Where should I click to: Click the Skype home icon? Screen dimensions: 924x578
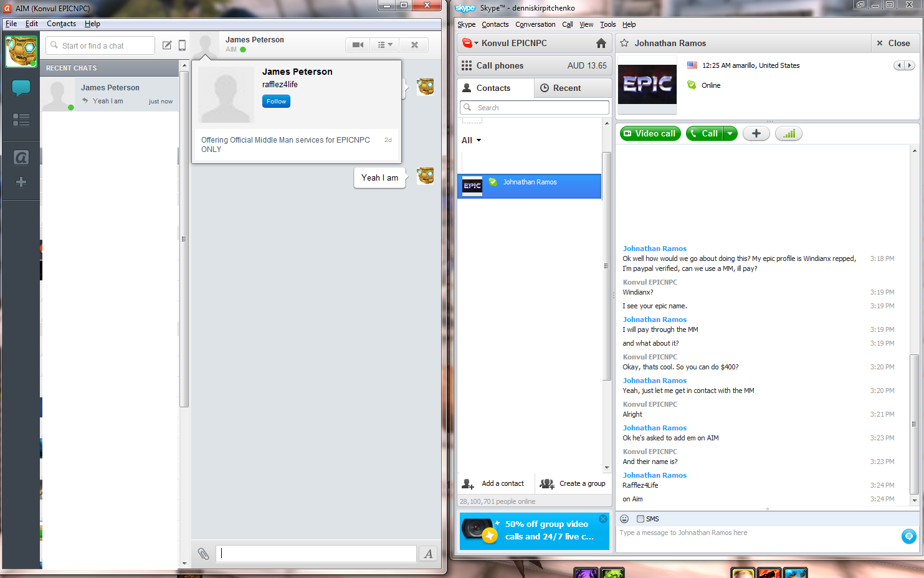pyautogui.click(x=601, y=43)
